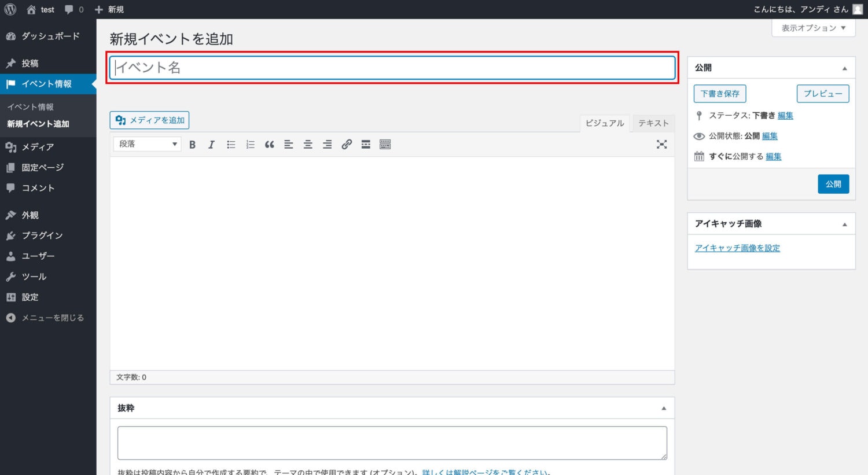The image size is (868, 475).
Task: Open 表示オプション screen options
Action: tap(814, 28)
